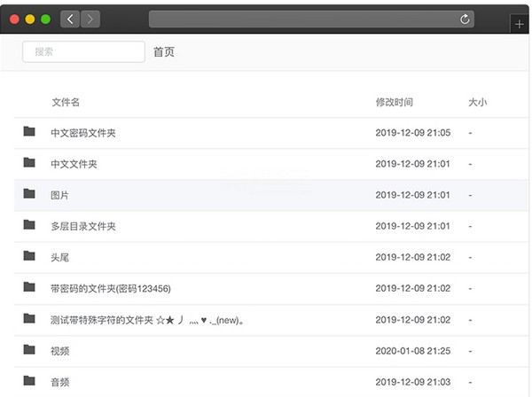The image size is (532, 397).
Task: Sort by the 修改时间 column header
Action: [x=395, y=102]
